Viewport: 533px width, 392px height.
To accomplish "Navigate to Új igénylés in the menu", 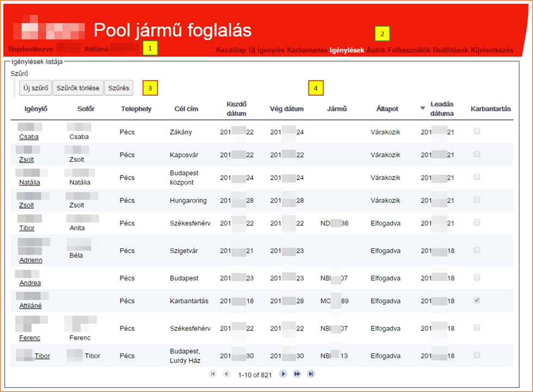I will pos(266,50).
